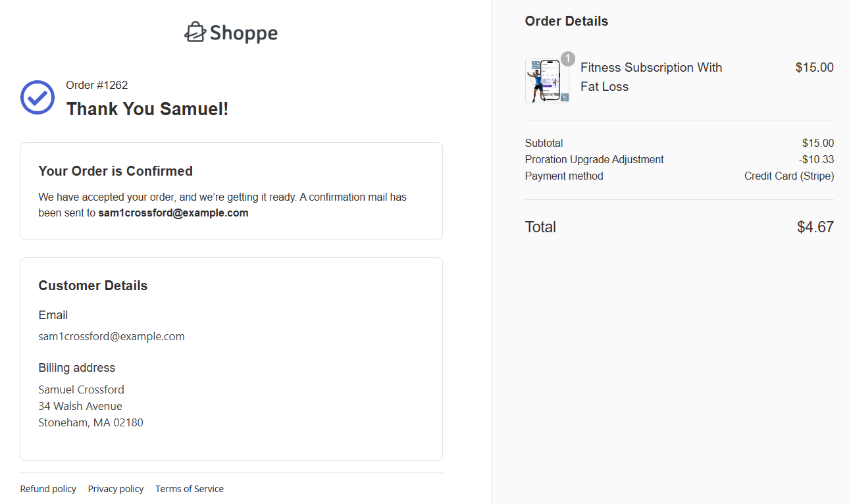Image resolution: width=851 pixels, height=504 pixels.
Task: Click the quantity badge on product image
Action: [x=567, y=59]
